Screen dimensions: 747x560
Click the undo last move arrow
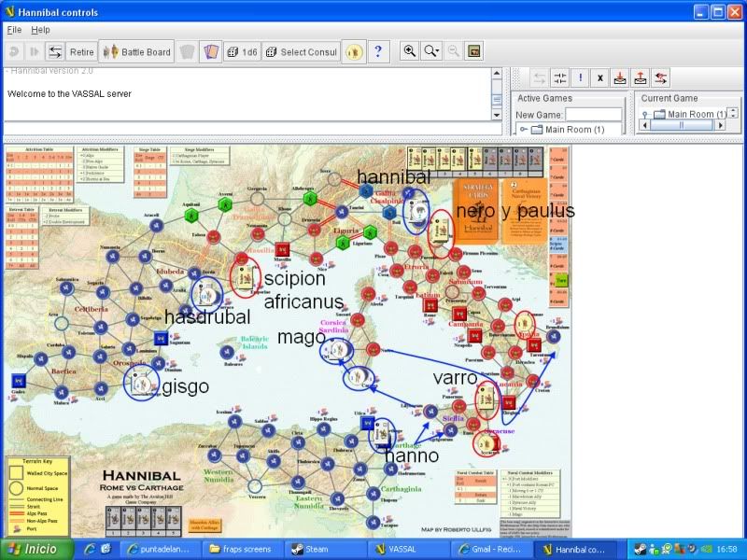pos(15,51)
